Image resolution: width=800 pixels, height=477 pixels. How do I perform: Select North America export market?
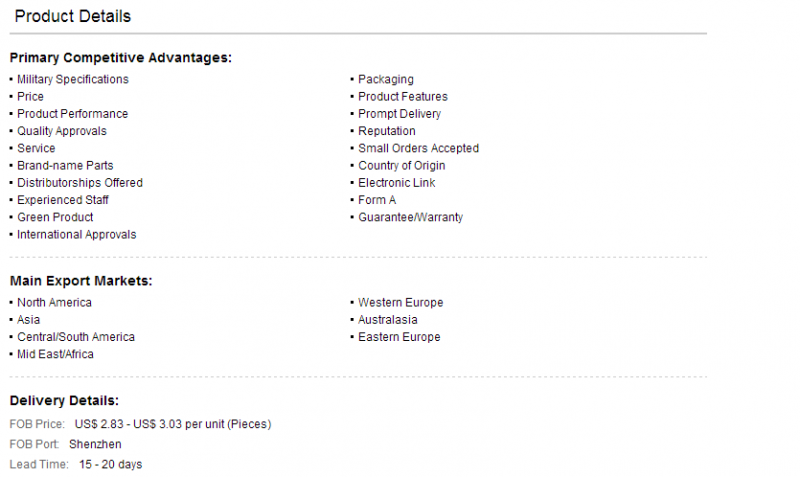pyautogui.click(x=54, y=303)
